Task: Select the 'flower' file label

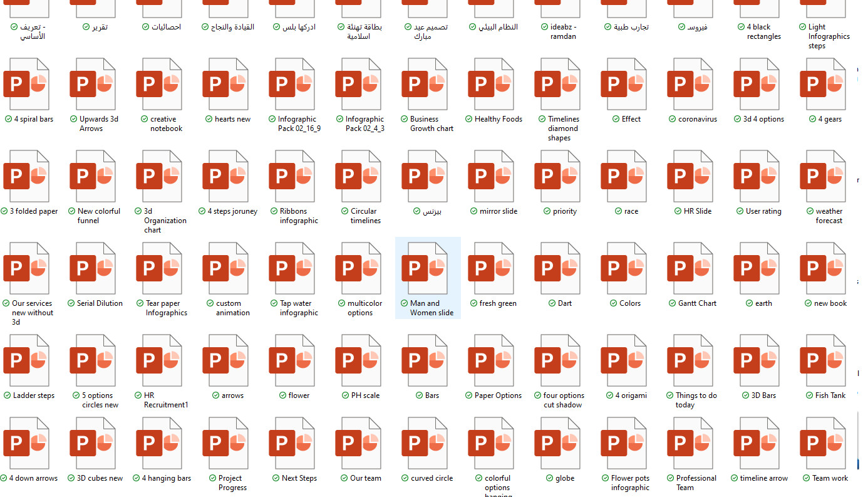Action: click(299, 395)
